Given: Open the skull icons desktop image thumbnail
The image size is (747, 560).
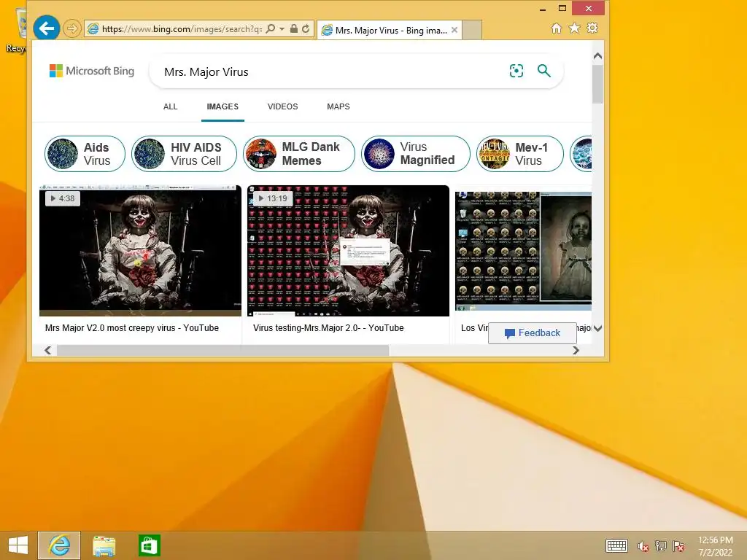Looking at the screenshot, I should point(524,251).
